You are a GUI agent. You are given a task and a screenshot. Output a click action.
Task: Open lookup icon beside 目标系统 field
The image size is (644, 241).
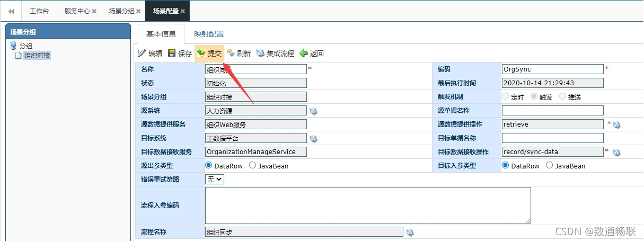click(313, 139)
